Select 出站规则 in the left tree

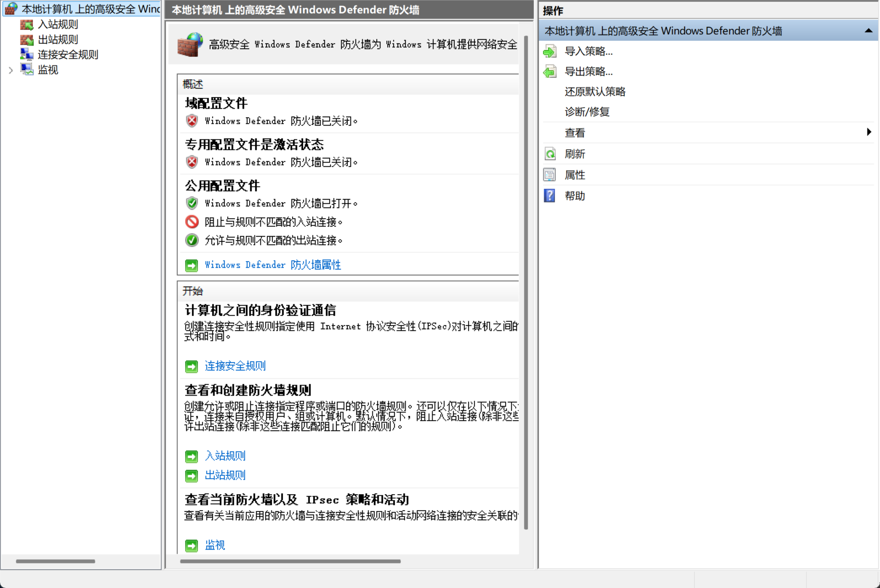coord(58,39)
